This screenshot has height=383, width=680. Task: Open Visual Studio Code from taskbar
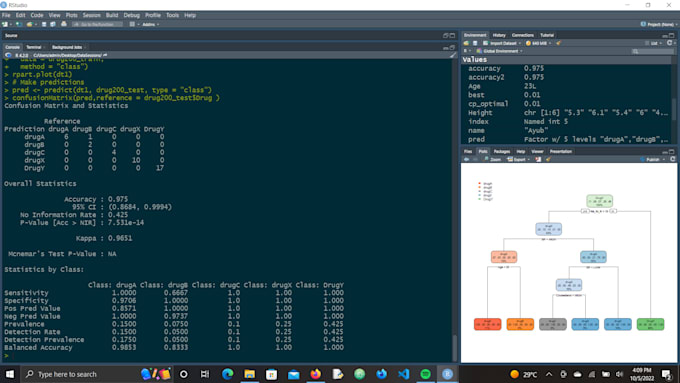[403, 374]
